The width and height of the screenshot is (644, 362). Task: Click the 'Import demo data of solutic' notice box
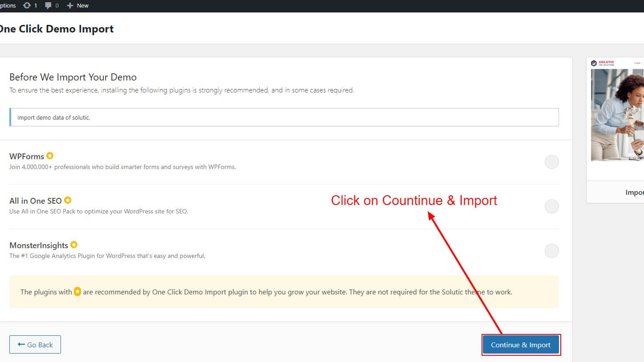284,117
